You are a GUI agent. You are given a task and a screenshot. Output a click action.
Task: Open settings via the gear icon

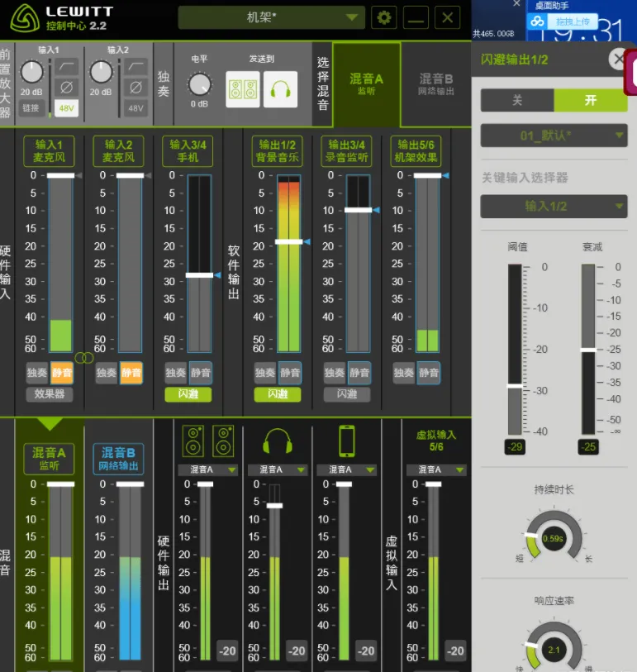pyautogui.click(x=383, y=17)
